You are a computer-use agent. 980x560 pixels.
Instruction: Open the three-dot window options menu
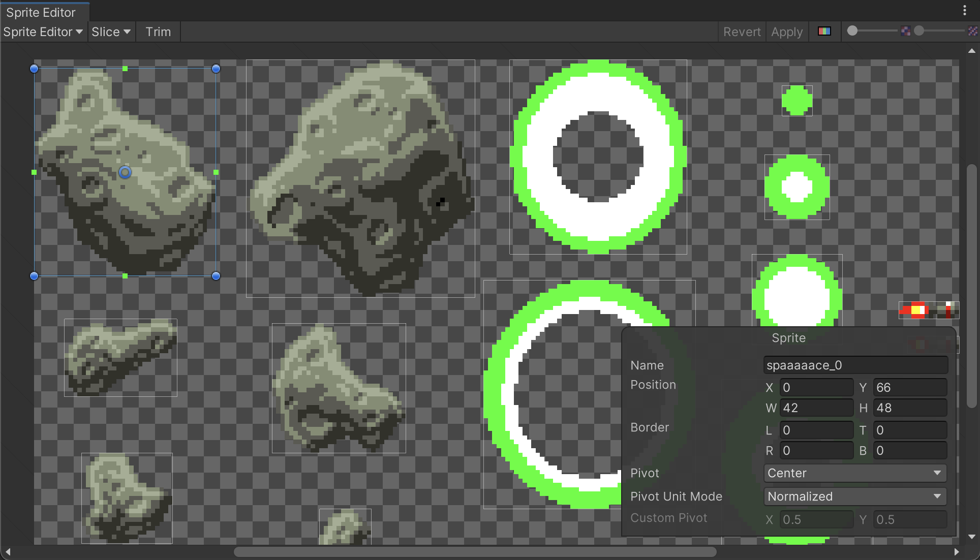964,10
